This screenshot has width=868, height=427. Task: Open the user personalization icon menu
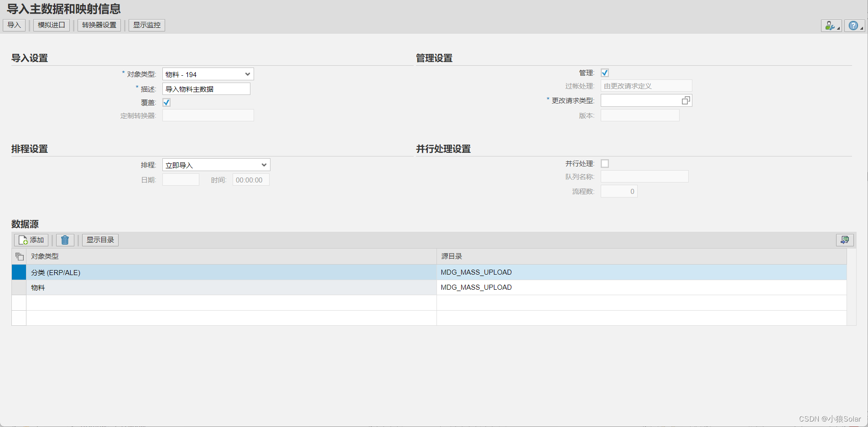831,26
